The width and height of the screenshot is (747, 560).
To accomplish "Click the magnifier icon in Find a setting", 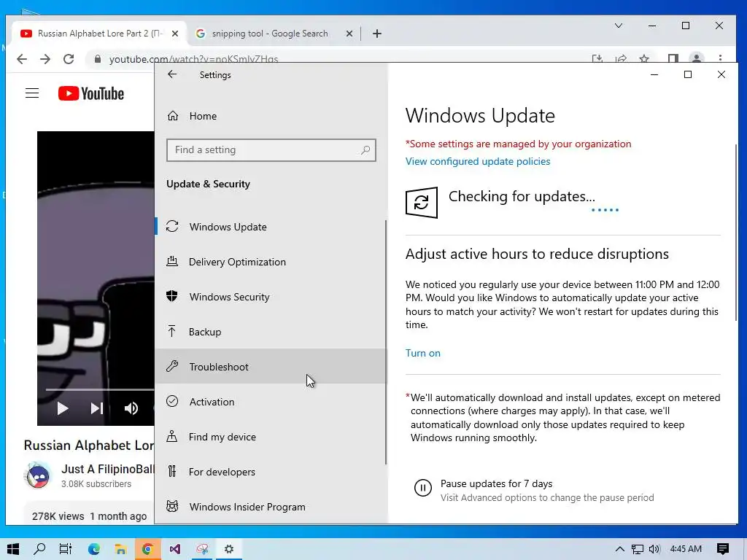I will point(365,150).
